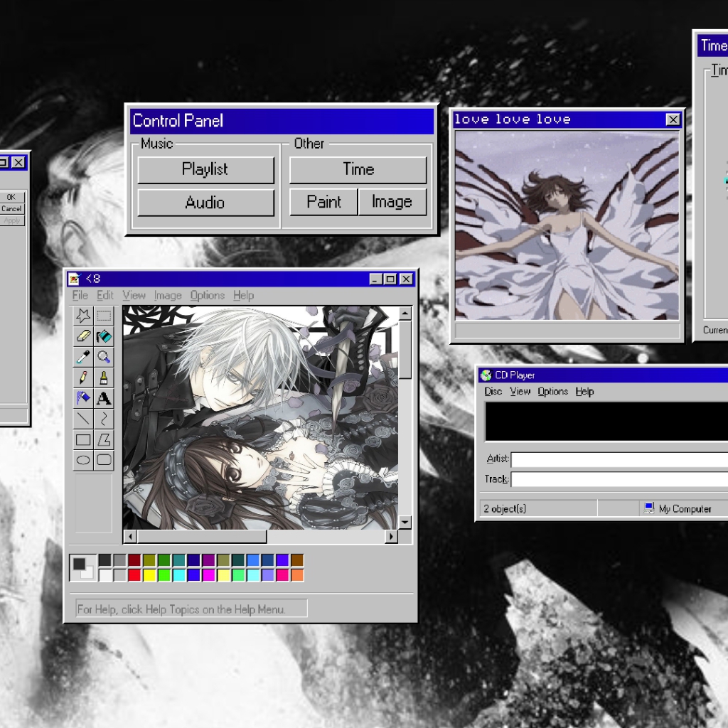The image size is (728, 728).
Task: Click the Playlist button in Control Panel
Action: [205, 169]
